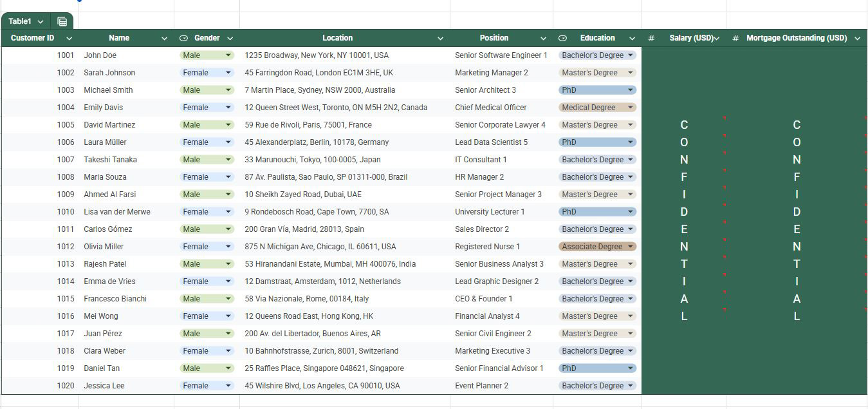Click the dropdown-type icon before Education header
The width and height of the screenshot is (868, 409).
click(x=563, y=38)
